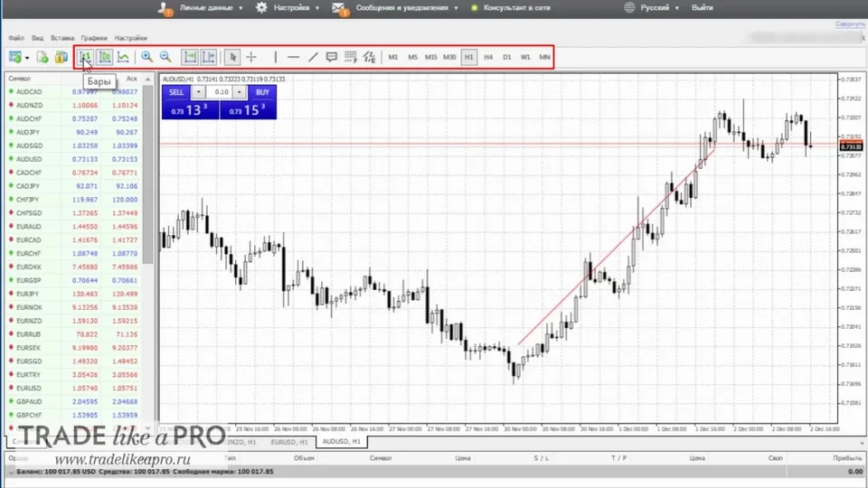Zoom in on the chart
The width and height of the screenshot is (868, 488).
click(x=146, y=57)
